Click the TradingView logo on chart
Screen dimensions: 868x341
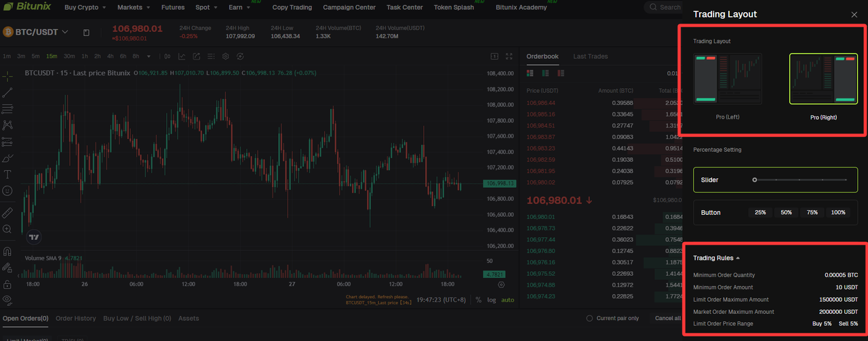pyautogui.click(x=33, y=237)
